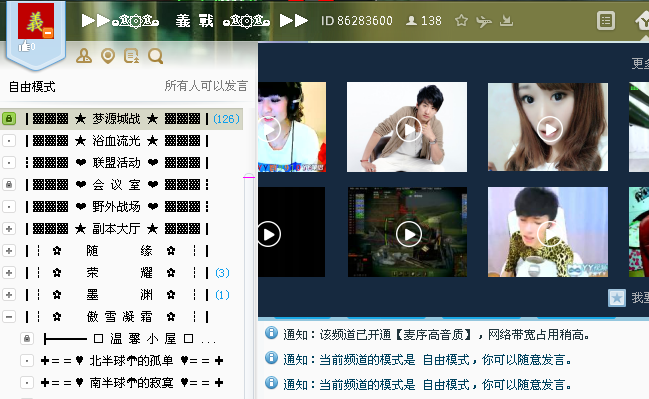Screen dimensions: 649x399
Task: Expand the 副本大厅 channel group
Action: (x=9, y=228)
